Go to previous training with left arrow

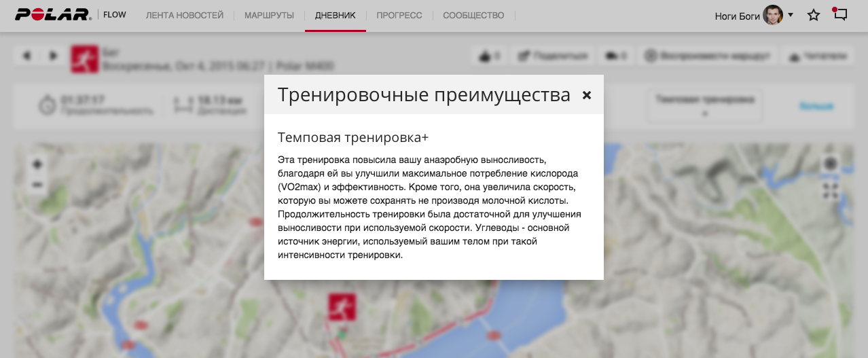tap(27, 56)
